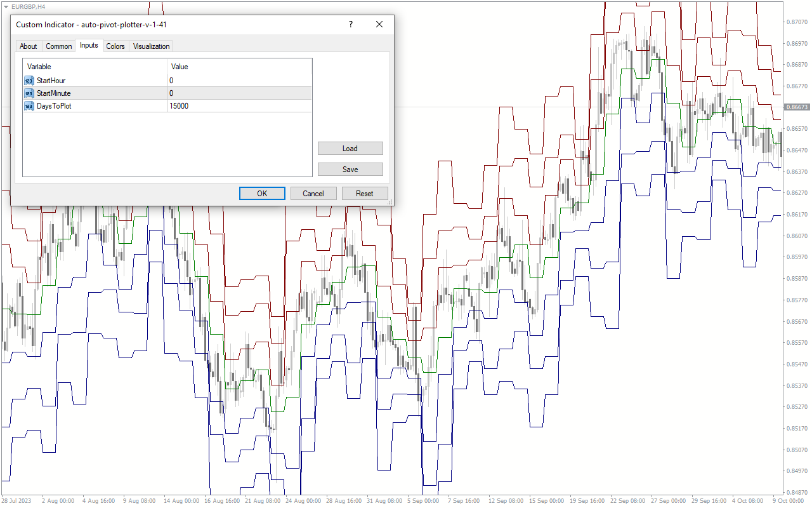The height and width of the screenshot is (508, 812).
Task: Click the Value column header
Action: coord(240,67)
